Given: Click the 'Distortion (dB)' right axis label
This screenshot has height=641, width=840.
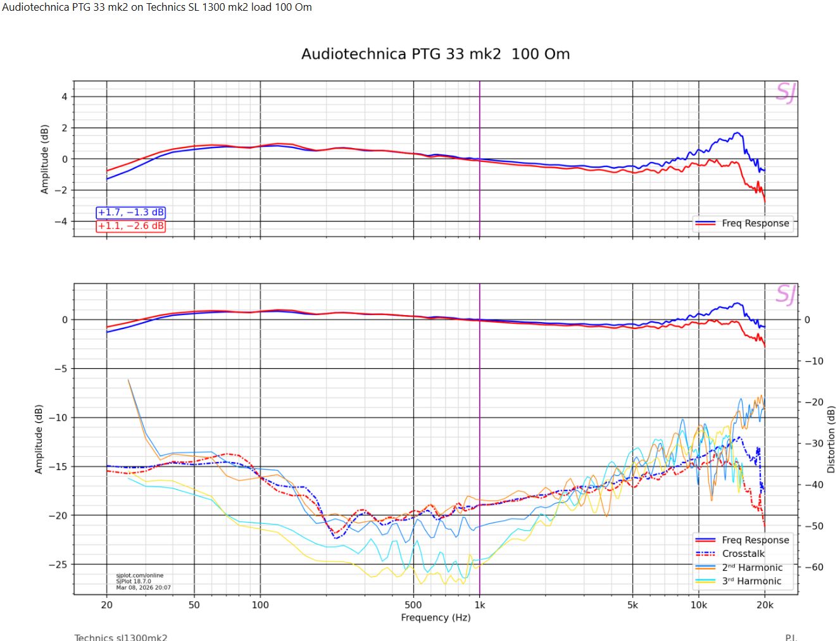Looking at the screenshot, I should click(x=831, y=439).
